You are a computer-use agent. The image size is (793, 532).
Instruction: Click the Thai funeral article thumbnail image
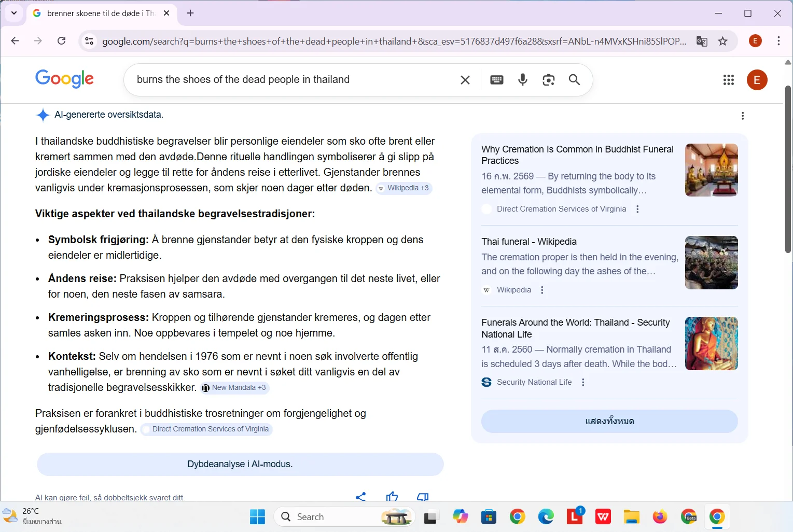(x=711, y=263)
